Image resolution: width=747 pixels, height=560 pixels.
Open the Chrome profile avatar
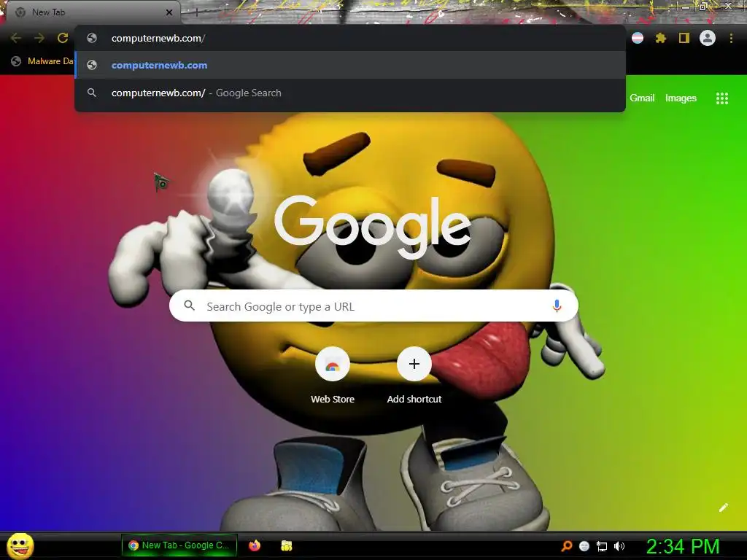click(x=708, y=38)
